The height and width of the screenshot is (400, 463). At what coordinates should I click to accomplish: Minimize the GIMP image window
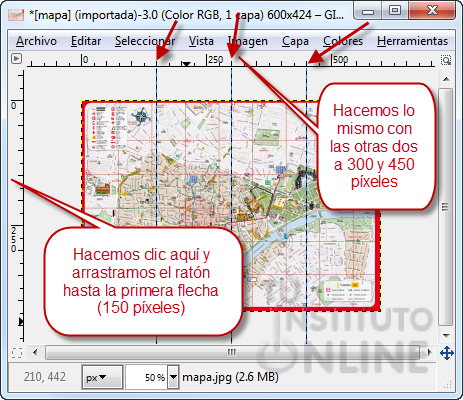[368, 11]
